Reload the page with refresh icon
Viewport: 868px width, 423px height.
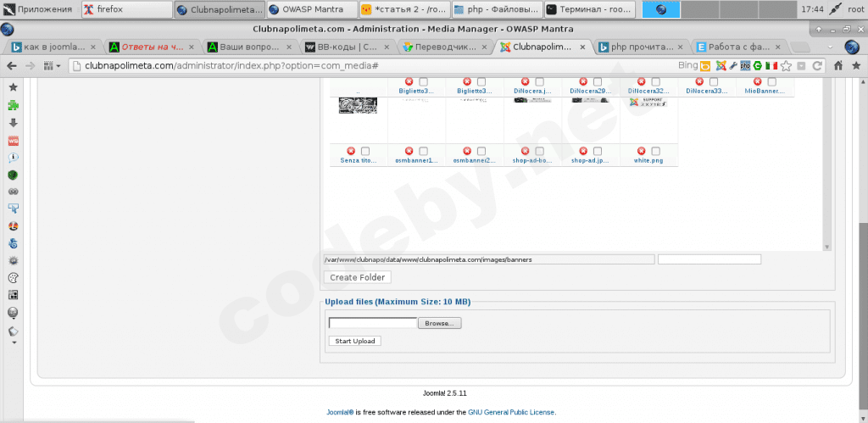point(816,66)
